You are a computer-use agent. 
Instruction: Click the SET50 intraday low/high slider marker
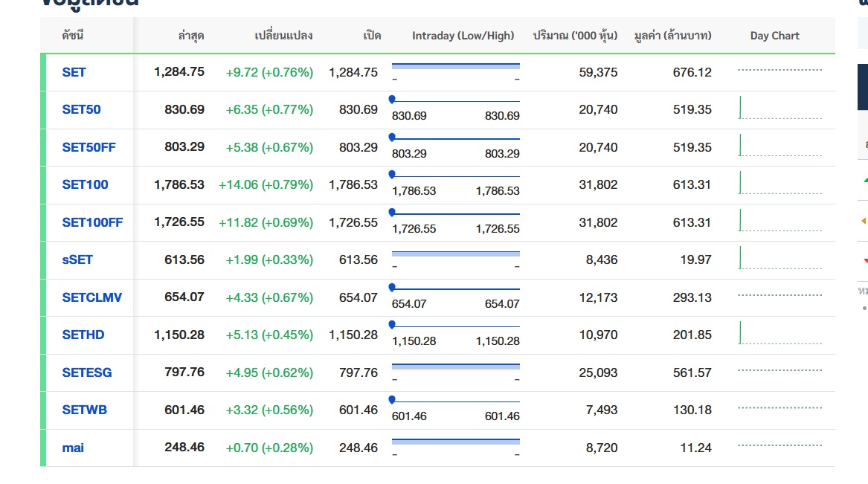[x=392, y=99]
